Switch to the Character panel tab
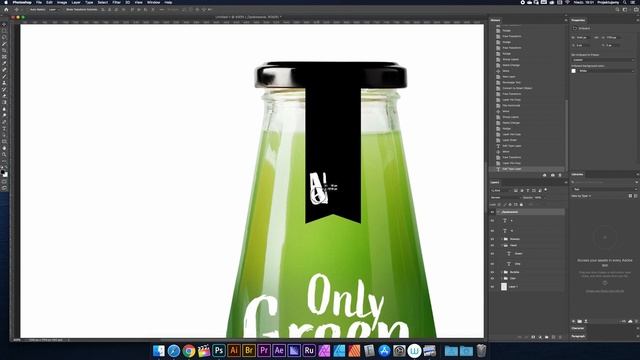640x360 pixels. pos(578,328)
